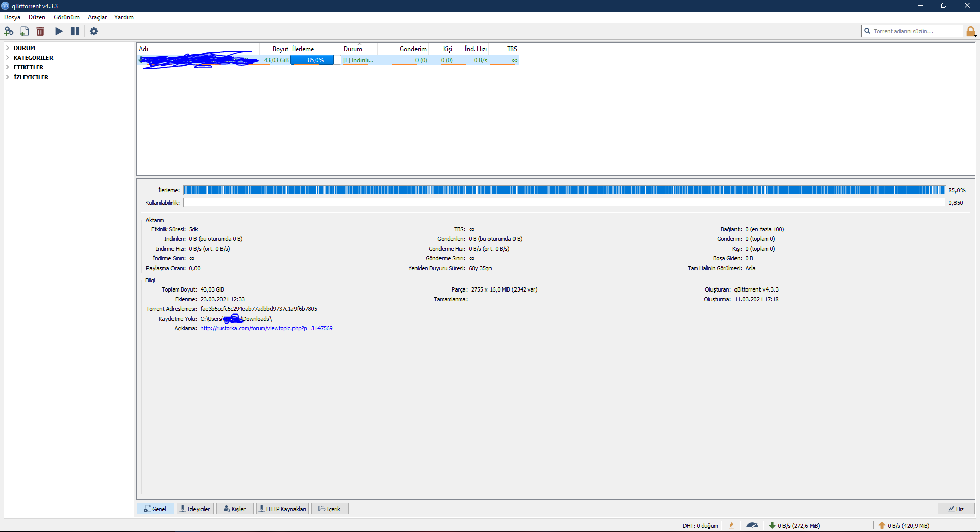
Task: Click the orange upload speed arrow
Action: click(x=882, y=525)
